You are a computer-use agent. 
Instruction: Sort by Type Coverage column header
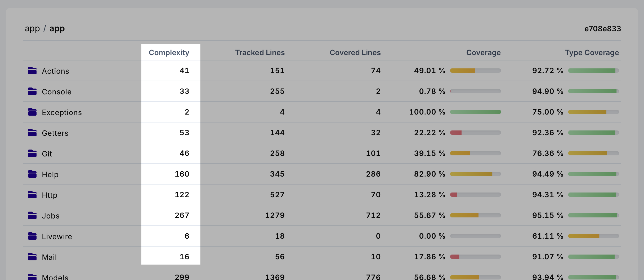pyautogui.click(x=592, y=52)
